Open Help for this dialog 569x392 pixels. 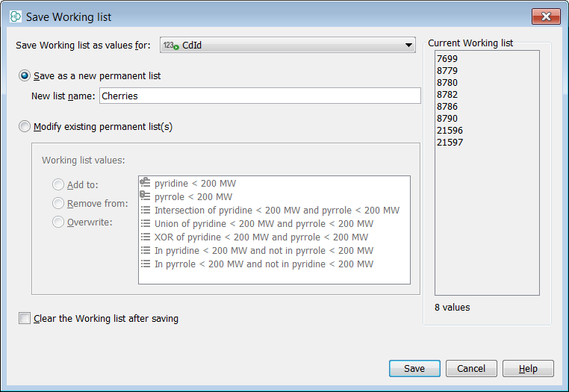(x=528, y=368)
